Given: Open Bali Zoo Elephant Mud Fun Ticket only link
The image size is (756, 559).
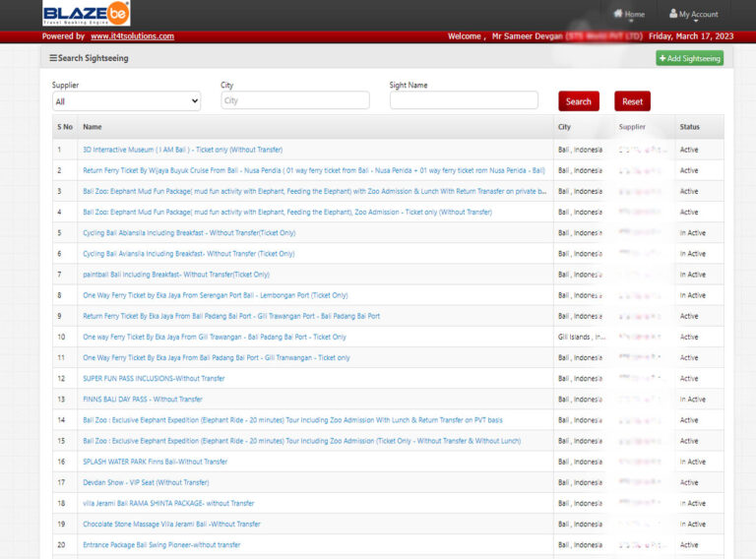Looking at the screenshot, I should pos(287,212).
